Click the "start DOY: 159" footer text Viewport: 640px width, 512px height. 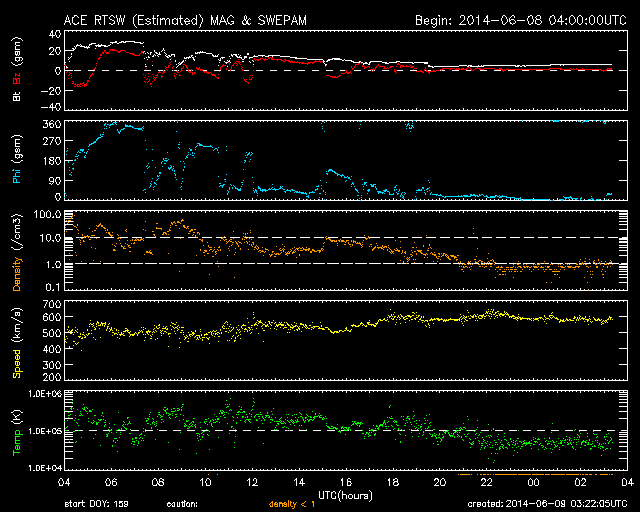pyautogui.click(x=96, y=504)
